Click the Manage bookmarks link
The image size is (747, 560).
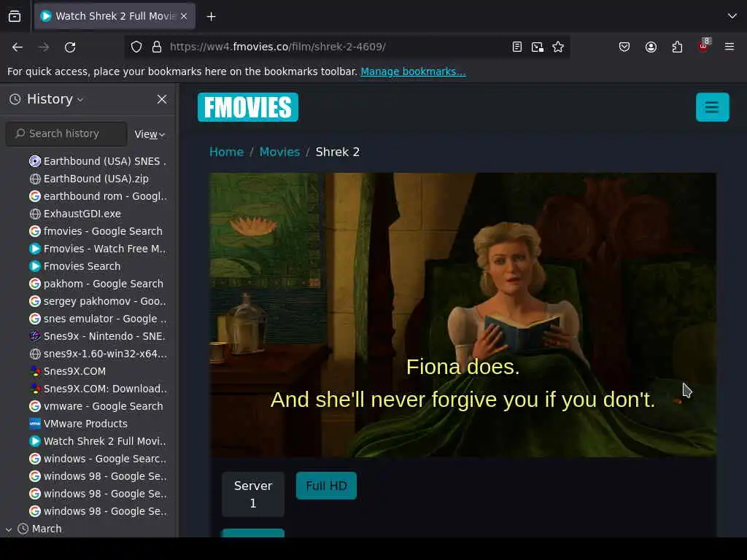pos(413,71)
